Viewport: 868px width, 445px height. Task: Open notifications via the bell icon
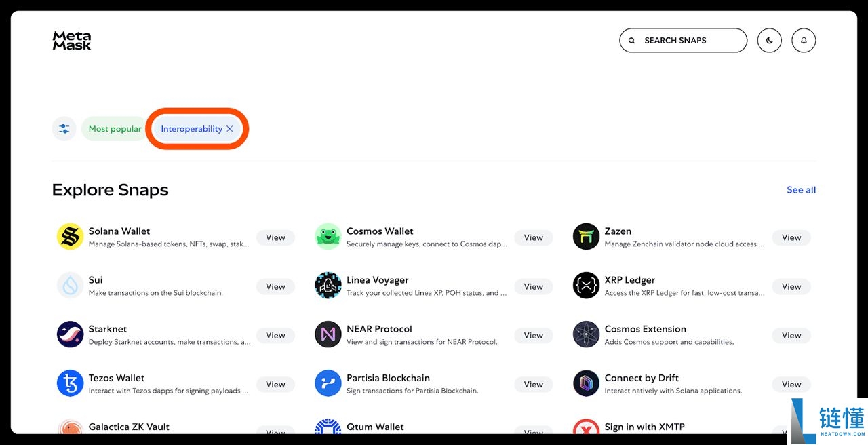[x=804, y=41]
